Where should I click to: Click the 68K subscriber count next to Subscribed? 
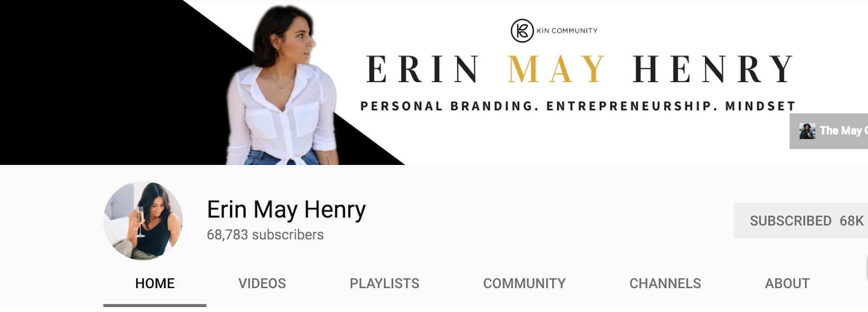(851, 221)
